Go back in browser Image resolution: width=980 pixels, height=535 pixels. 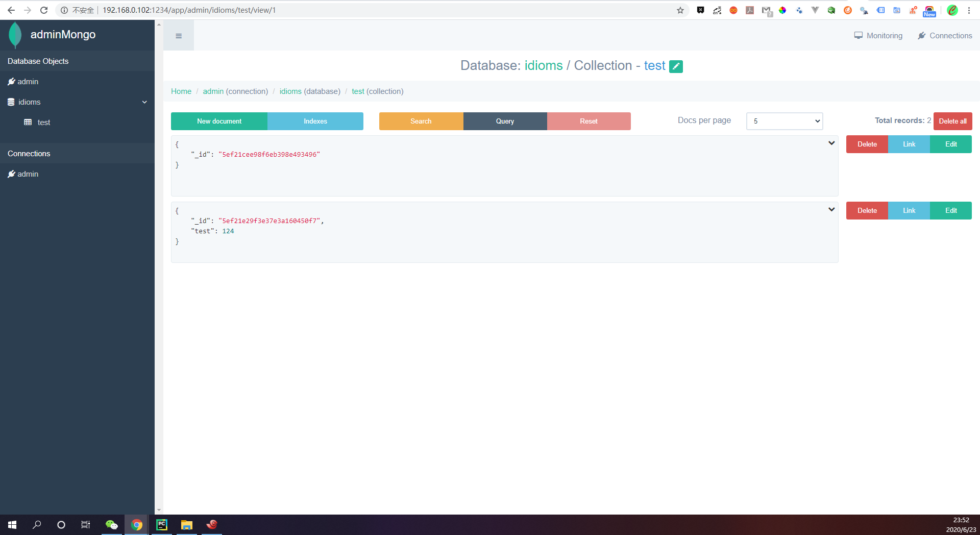11,10
